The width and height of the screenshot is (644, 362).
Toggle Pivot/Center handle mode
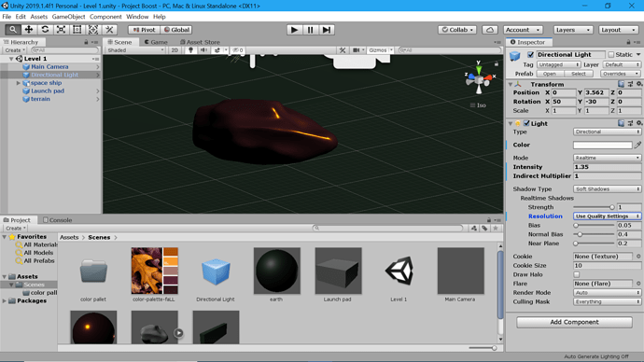[144, 30]
